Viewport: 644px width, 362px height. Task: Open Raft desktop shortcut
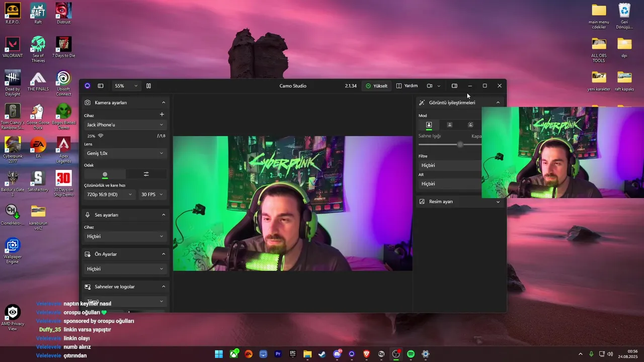38,14
